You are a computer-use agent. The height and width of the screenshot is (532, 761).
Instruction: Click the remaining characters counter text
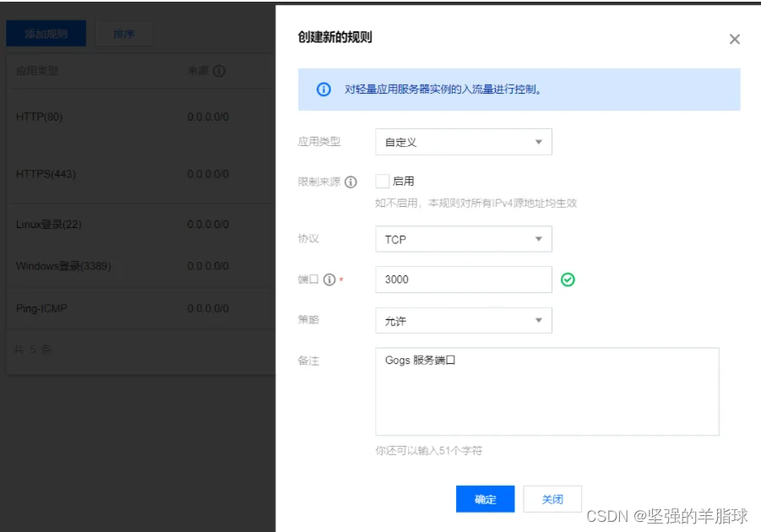coord(429,451)
